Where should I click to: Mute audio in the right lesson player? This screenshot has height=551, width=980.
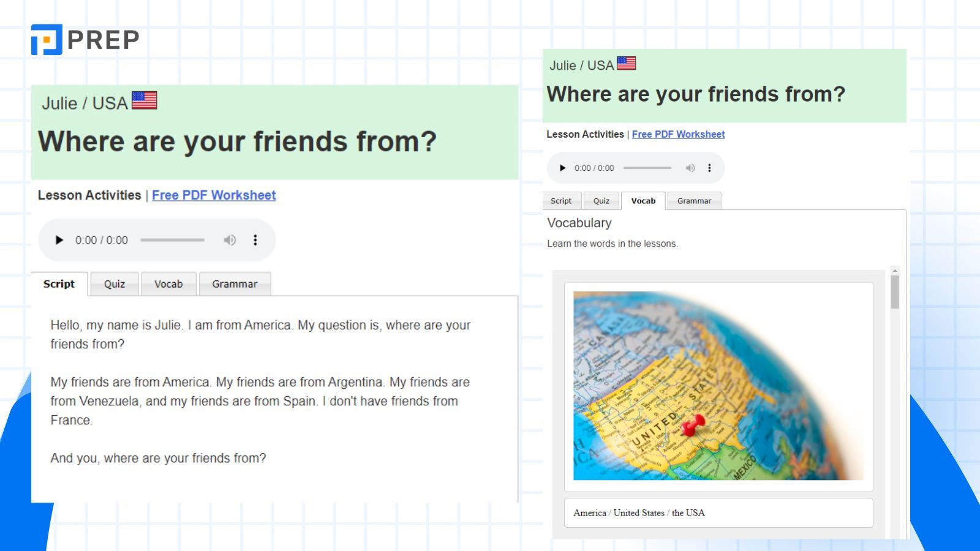tap(690, 168)
